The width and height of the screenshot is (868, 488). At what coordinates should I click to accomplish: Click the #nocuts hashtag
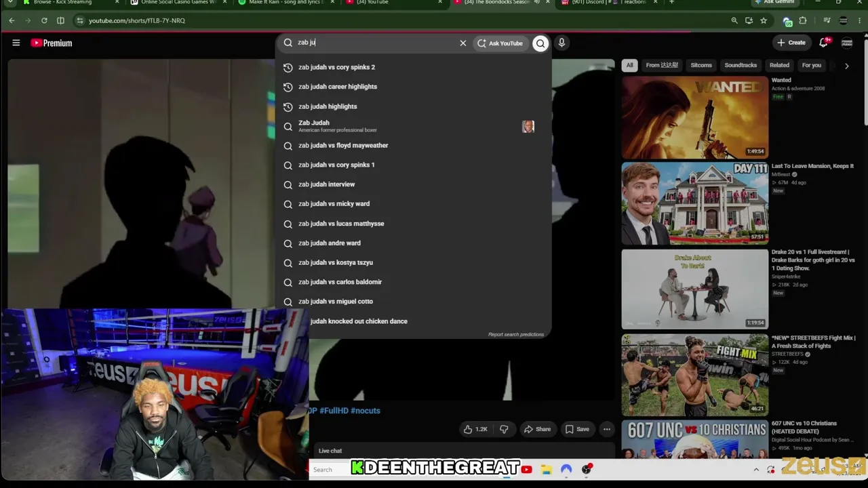(x=366, y=411)
